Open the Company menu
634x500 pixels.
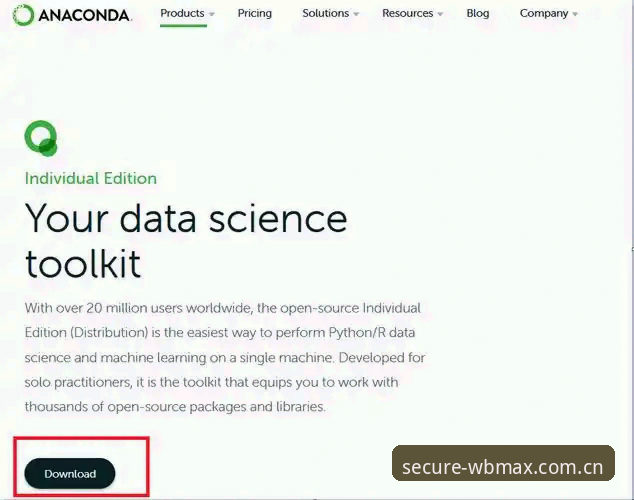pyautogui.click(x=544, y=13)
